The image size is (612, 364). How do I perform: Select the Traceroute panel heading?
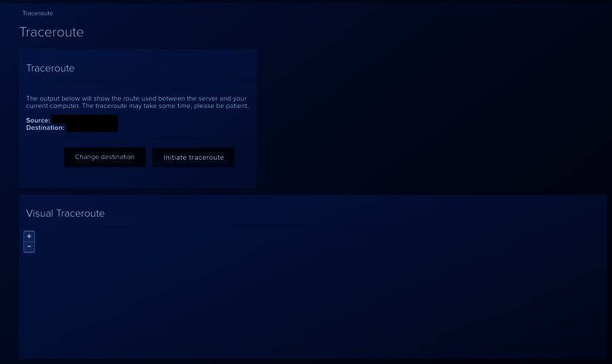point(50,69)
